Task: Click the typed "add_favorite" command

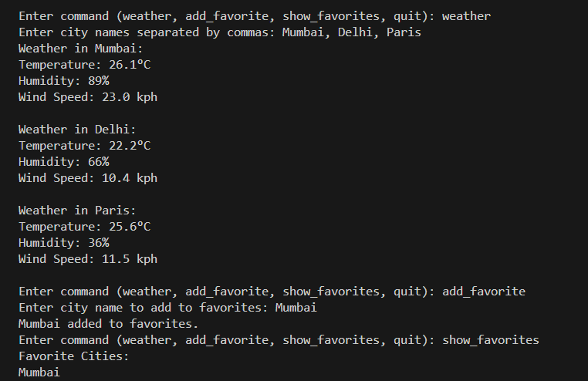Action: 483,292
